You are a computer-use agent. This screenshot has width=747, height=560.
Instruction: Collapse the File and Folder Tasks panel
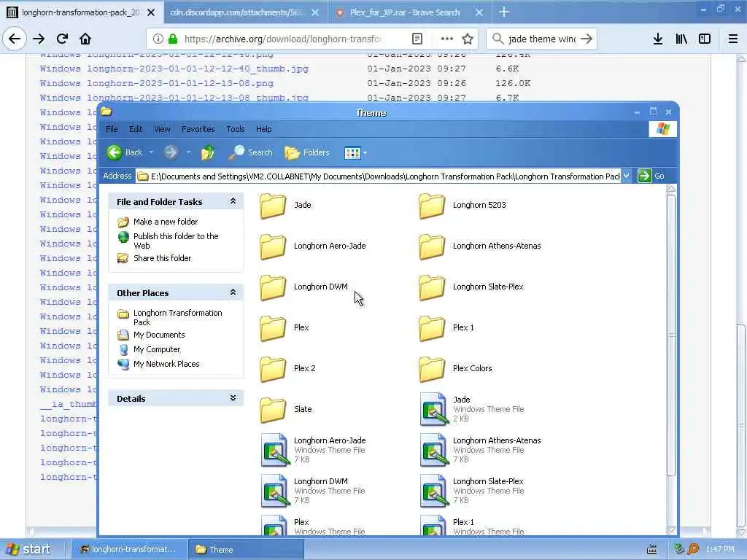pos(233,201)
